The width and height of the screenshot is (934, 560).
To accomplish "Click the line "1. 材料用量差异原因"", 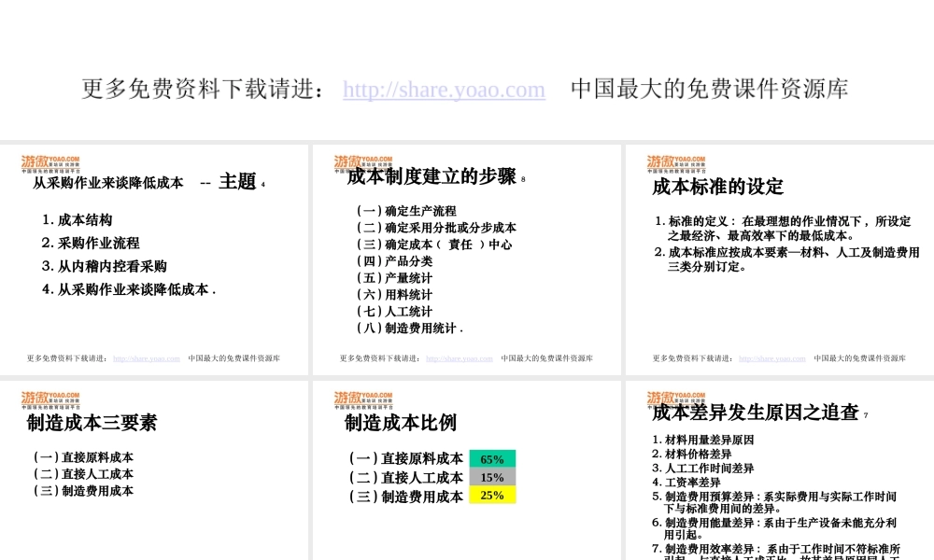I will pyautogui.click(x=703, y=440).
